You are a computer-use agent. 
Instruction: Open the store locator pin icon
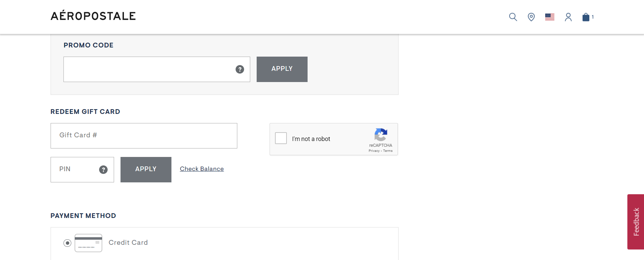(531, 17)
